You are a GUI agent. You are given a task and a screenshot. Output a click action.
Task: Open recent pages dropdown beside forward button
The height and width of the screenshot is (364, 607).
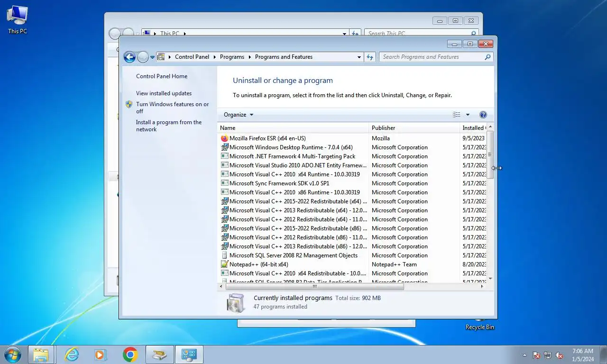[x=152, y=57]
